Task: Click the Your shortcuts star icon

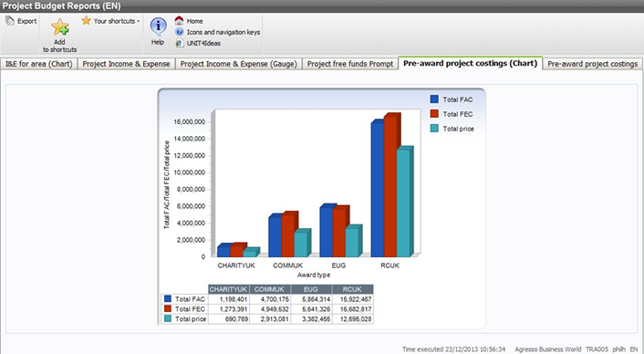Action: 86,21
